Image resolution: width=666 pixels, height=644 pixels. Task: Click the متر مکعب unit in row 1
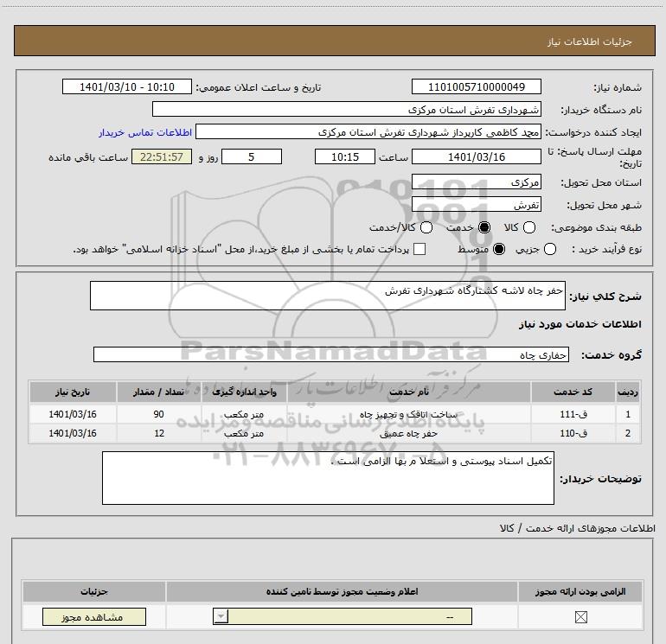pos(244,414)
